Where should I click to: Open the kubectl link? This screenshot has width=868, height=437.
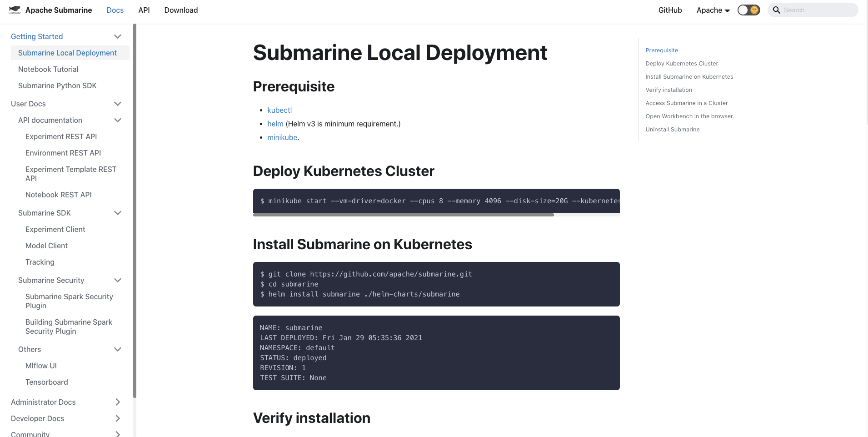279,110
